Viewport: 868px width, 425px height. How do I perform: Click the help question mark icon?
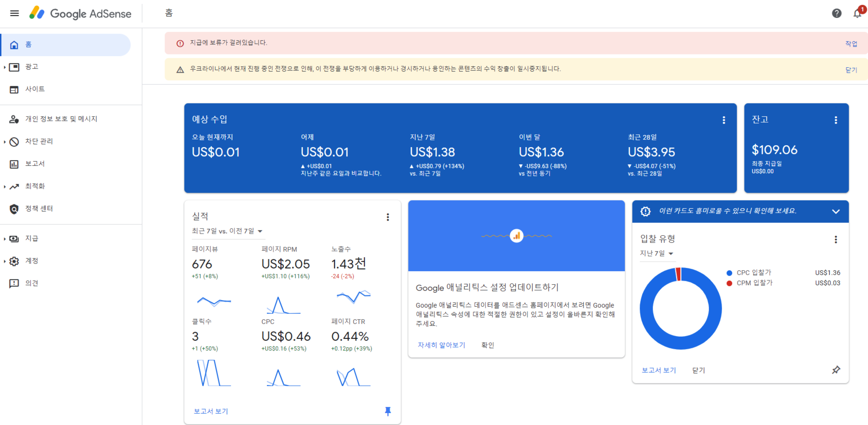coord(836,13)
